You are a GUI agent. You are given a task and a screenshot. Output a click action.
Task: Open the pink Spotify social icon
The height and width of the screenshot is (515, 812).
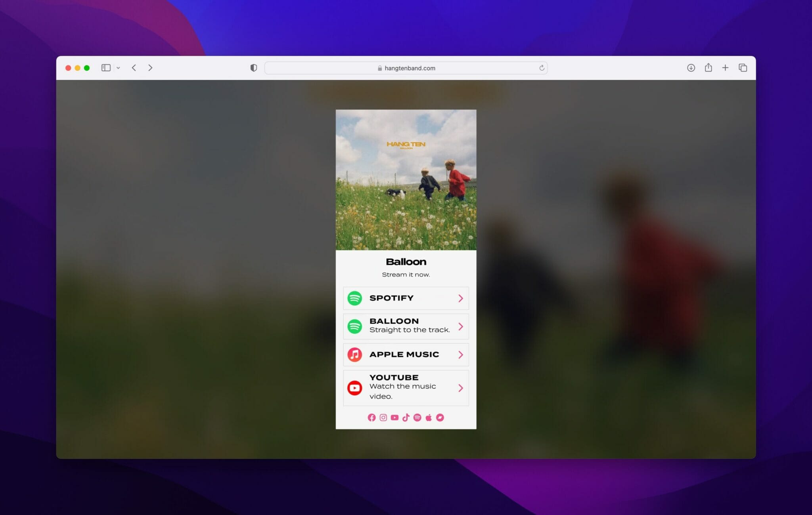tap(417, 418)
